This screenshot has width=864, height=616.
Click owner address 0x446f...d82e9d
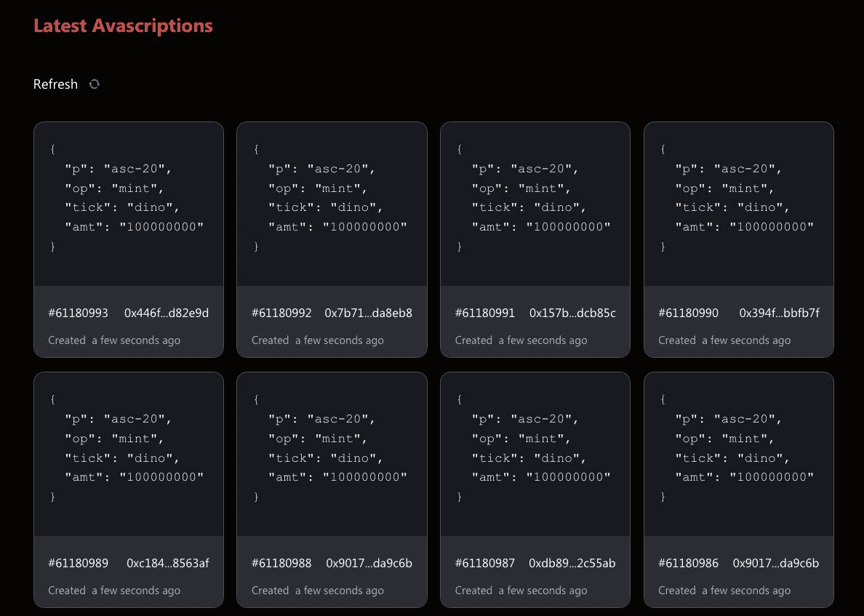click(x=167, y=313)
